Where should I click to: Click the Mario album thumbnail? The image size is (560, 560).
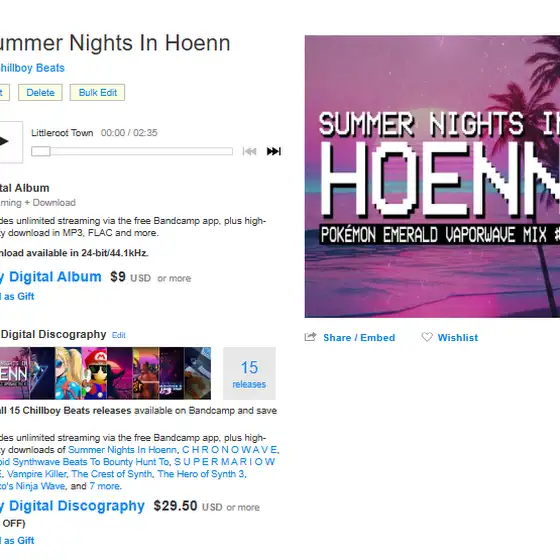click(x=95, y=373)
